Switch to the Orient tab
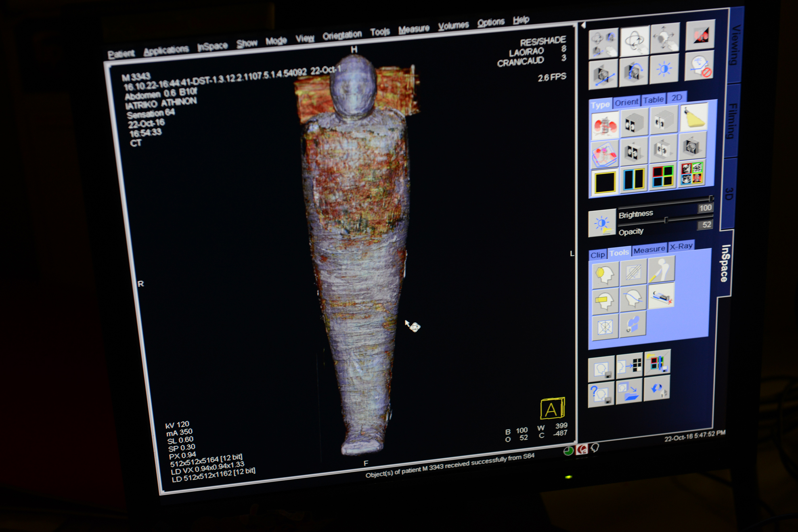The height and width of the screenshot is (532, 798). (626, 102)
